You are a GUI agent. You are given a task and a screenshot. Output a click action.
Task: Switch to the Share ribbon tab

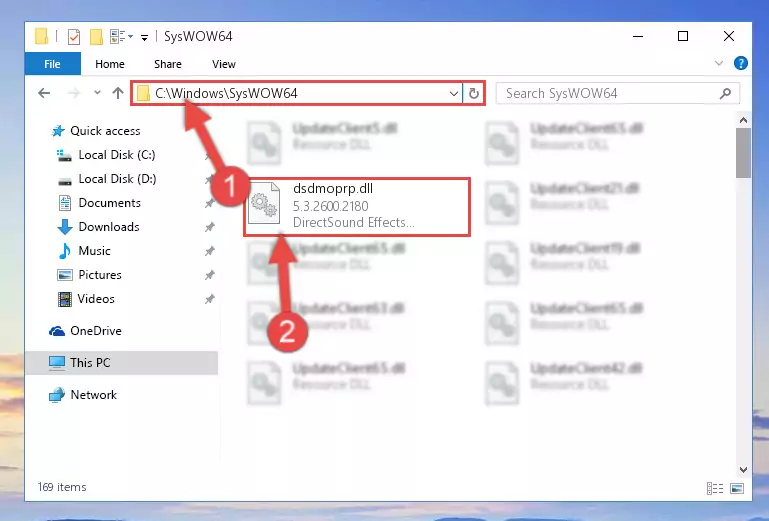click(168, 64)
